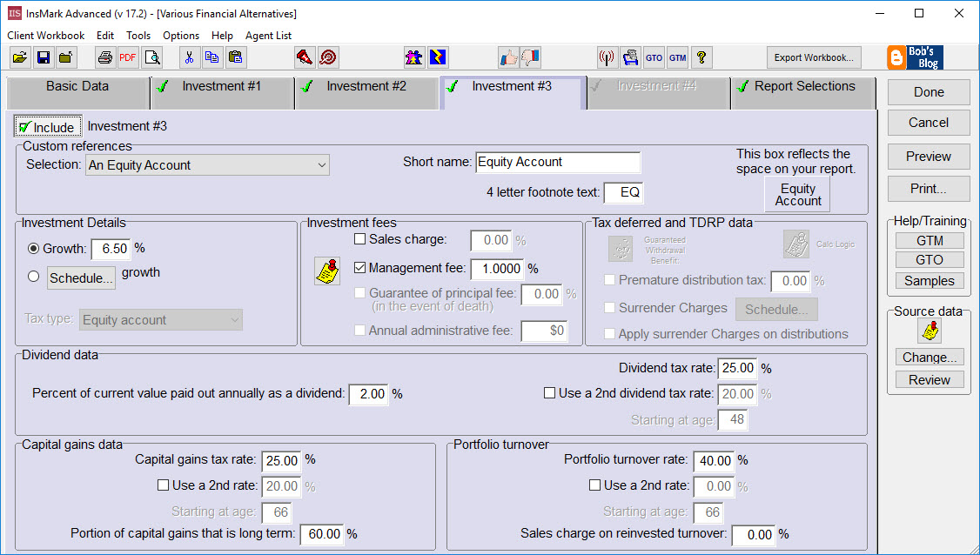Enable Use a 2nd dividend tax rate
Screen dimensions: 980x555
(x=549, y=392)
